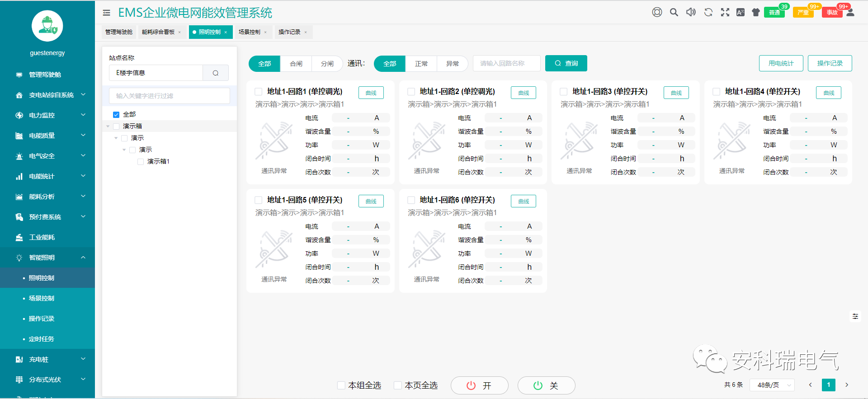The width and height of the screenshot is (868, 399).
Task: Filter circuits by 分闸 status
Action: [327, 64]
